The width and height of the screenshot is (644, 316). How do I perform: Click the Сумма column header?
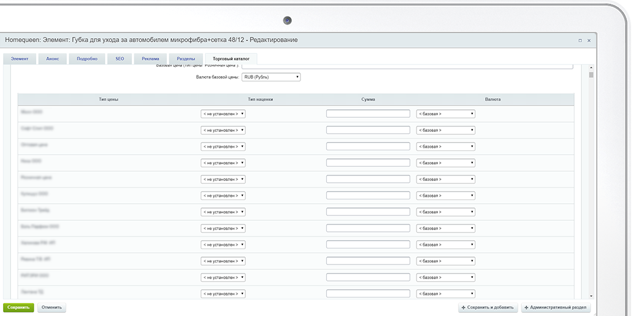pos(368,99)
